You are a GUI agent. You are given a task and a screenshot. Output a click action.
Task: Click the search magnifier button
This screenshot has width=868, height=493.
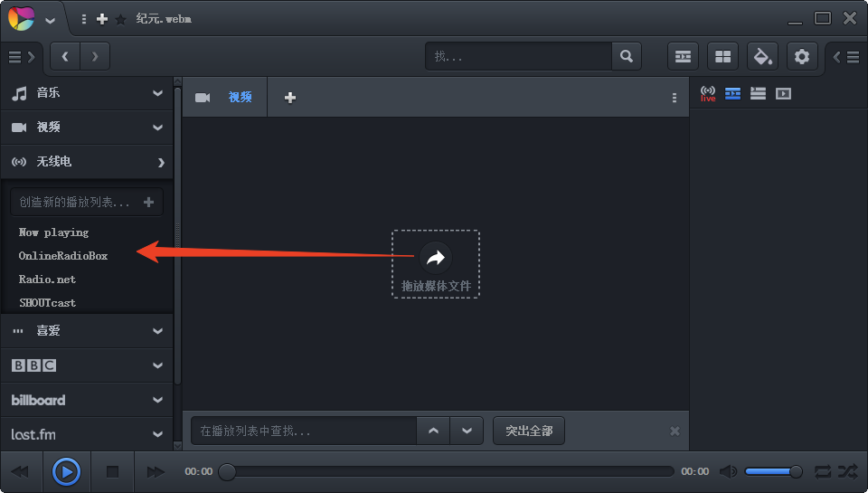(626, 56)
